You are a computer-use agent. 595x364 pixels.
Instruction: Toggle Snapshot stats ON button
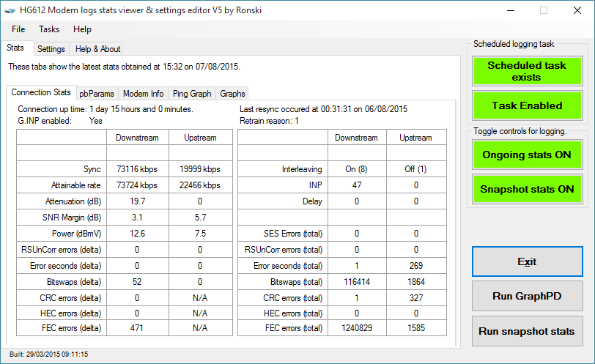(527, 189)
